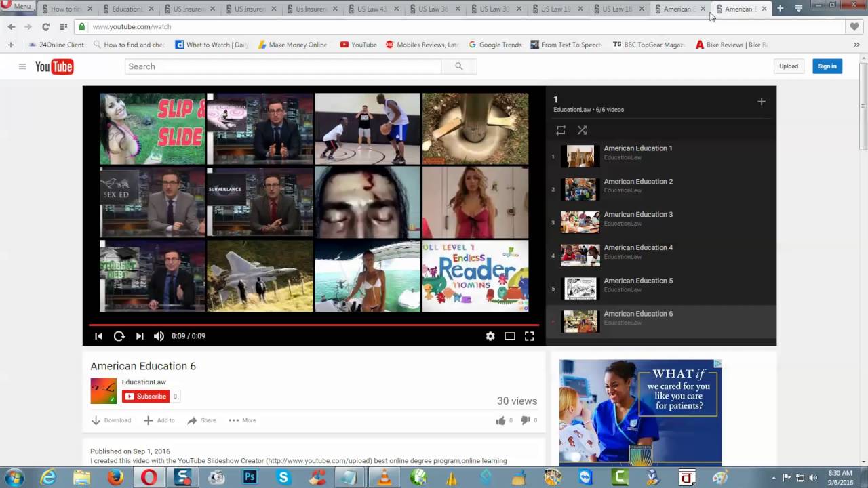Click the add bookmark plus icon
Image resolution: width=868 pixels, height=488 pixels.
coord(10,45)
